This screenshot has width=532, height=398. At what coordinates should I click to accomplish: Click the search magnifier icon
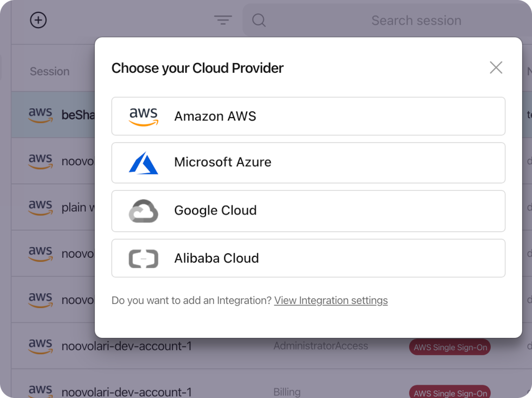tap(259, 20)
